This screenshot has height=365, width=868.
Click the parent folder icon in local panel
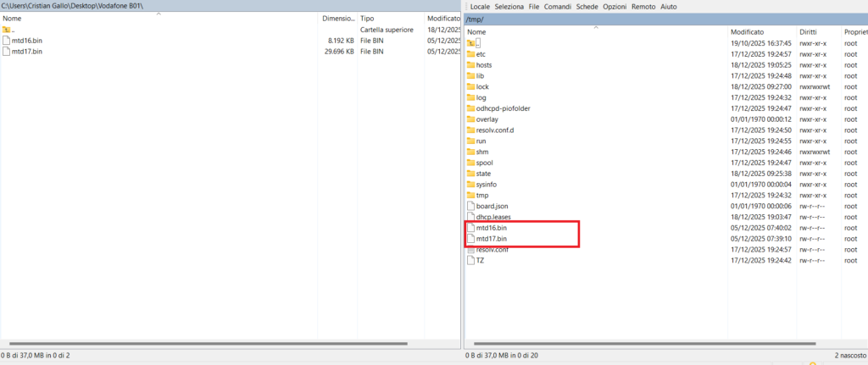[7, 30]
